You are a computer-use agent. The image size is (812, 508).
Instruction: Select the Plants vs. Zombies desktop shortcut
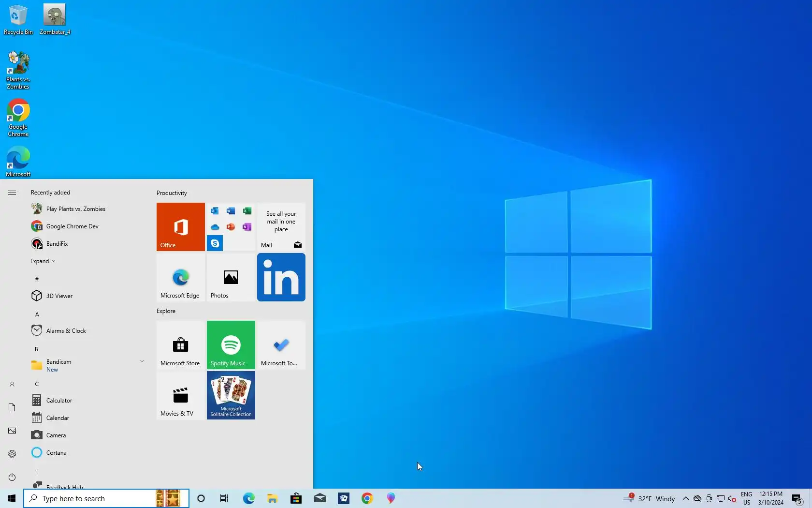pyautogui.click(x=18, y=71)
